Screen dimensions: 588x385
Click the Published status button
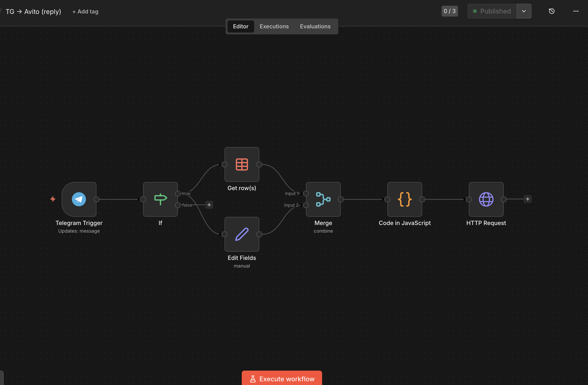click(492, 11)
